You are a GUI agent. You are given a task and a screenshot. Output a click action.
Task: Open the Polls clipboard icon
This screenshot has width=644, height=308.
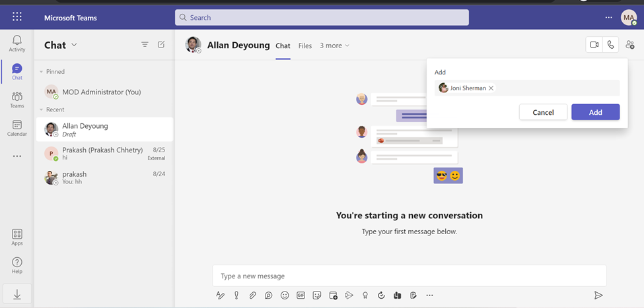click(413, 295)
